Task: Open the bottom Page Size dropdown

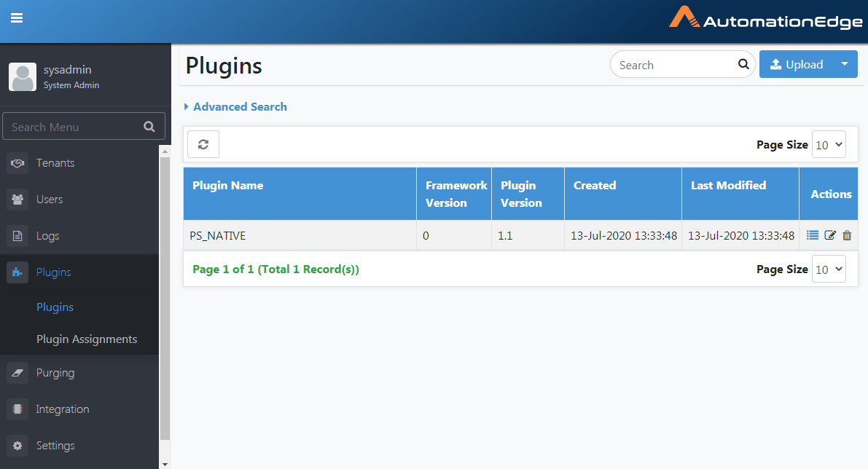Action: pos(829,269)
